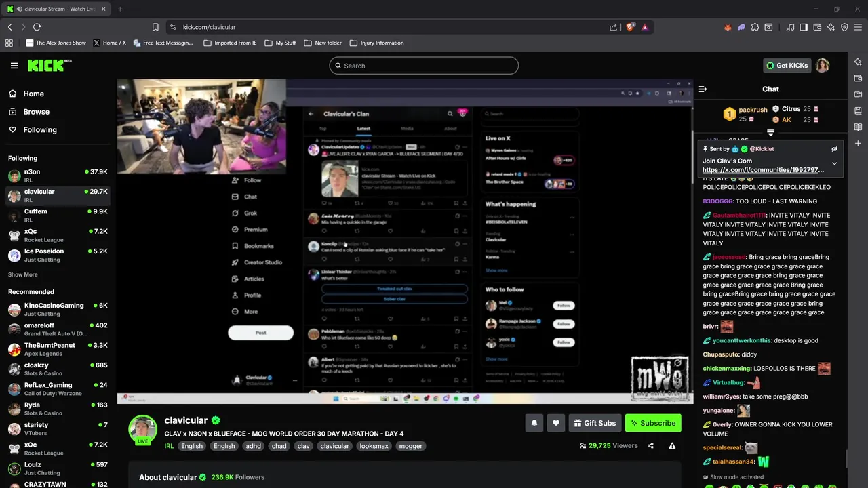Image resolution: width=868 pixels, height=488 pixels.
Task: Open the user profile avatar
Action: [823, 66]
